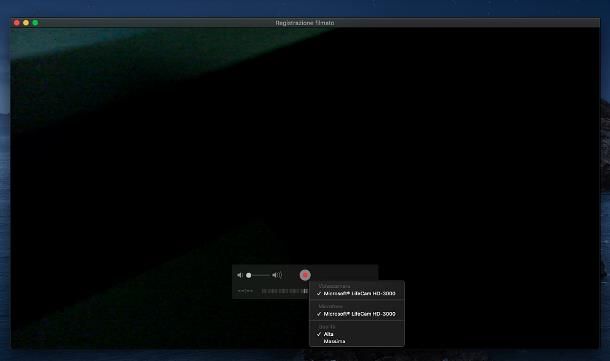
Task: Click the volume slider knob
Action: pyautogui.click(x=249, y=275)
